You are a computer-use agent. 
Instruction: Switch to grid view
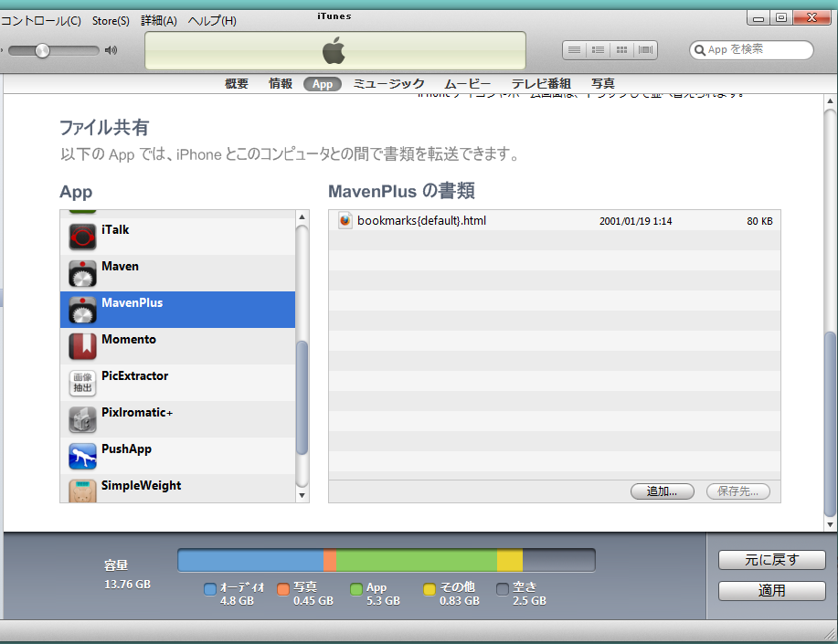point(621,50)
